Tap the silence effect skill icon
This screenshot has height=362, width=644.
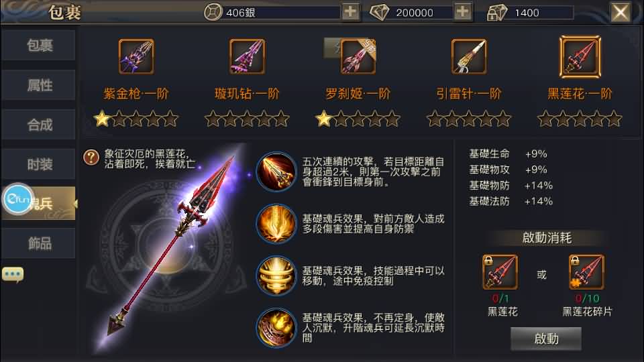[x=276, y=328]
